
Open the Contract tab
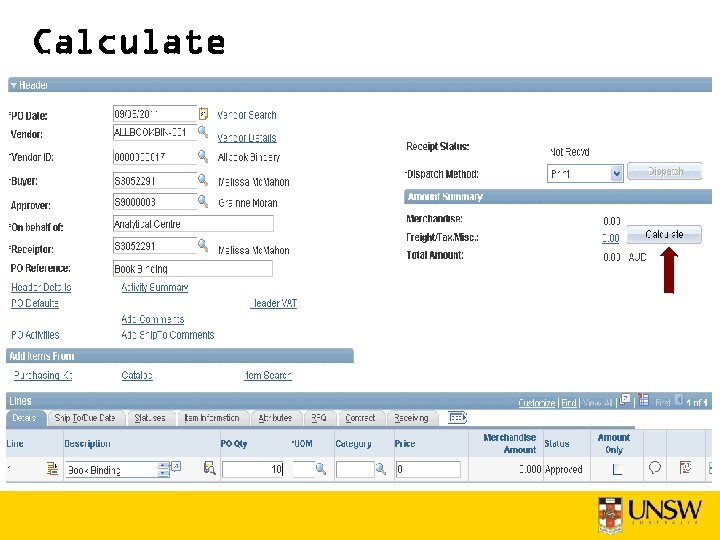click(360, 418)
